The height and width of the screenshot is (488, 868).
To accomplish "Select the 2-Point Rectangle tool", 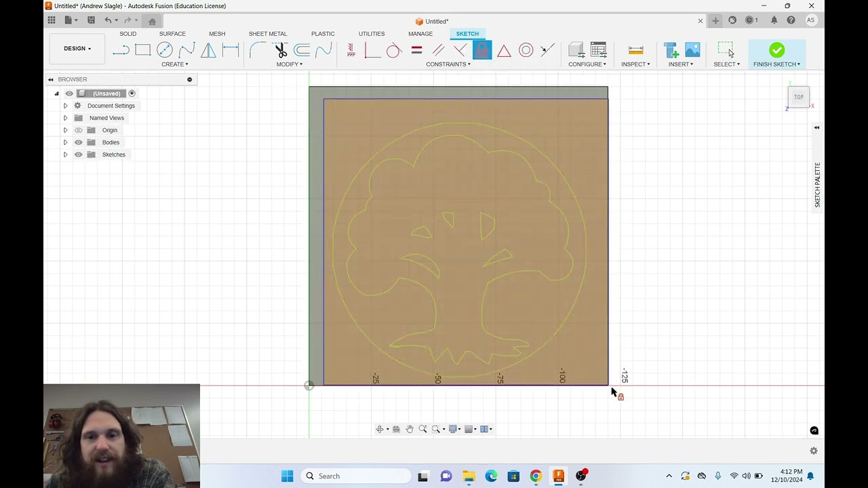I will pyautogui.click(x=142, y=50).
